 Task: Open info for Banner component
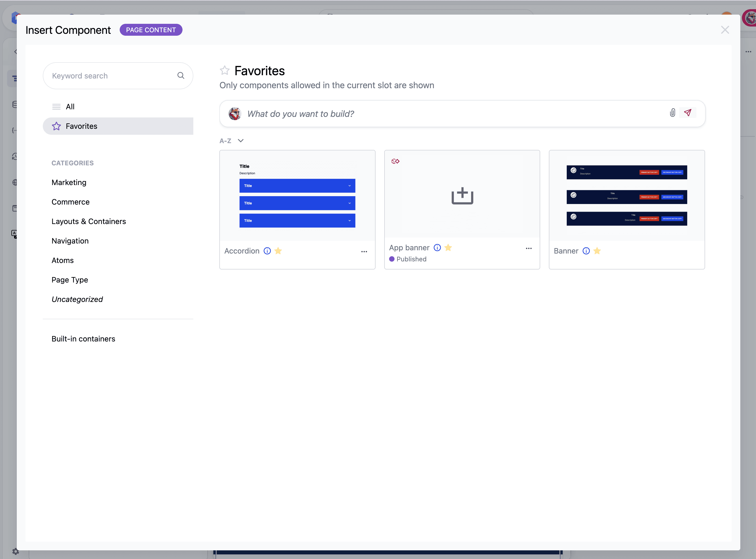point(586,251)
